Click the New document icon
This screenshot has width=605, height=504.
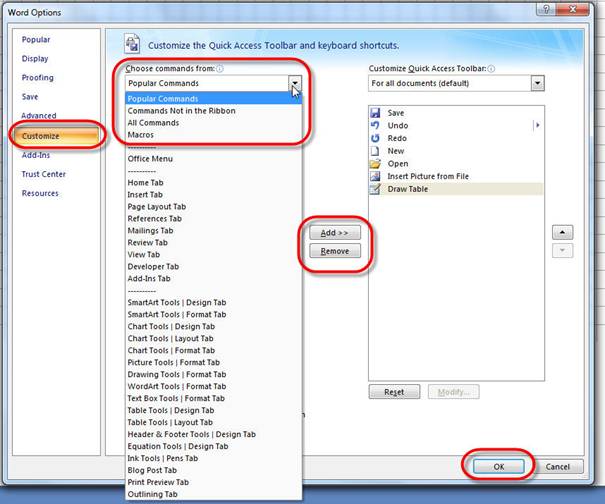click(375, 151)
